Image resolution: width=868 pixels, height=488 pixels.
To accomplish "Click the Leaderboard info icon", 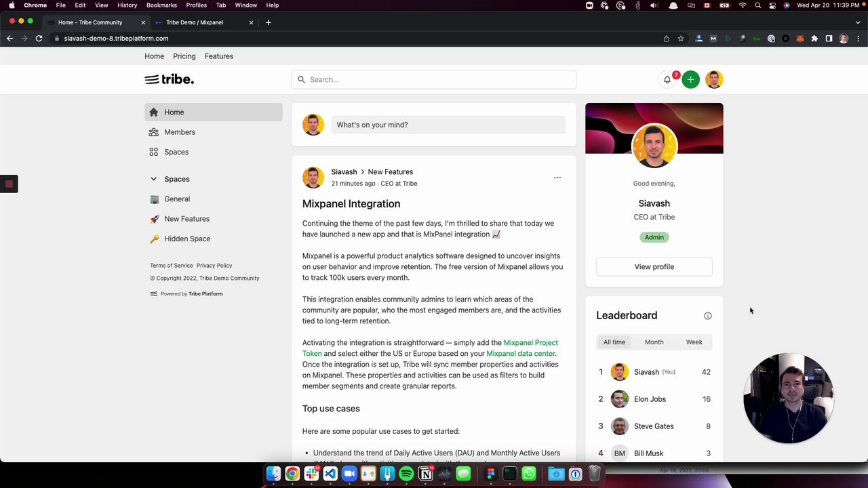I will [707, 316].
